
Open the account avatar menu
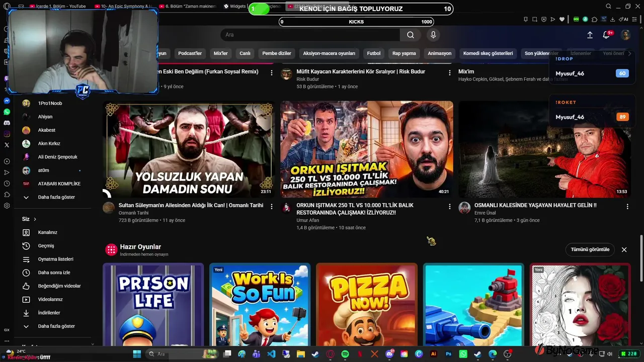pyautogui.click(x=626, y=35)
